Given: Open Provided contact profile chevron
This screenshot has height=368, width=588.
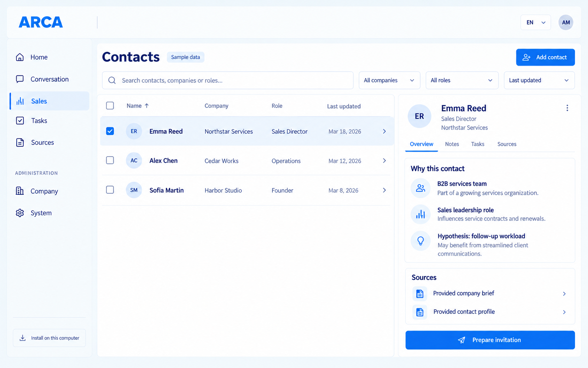Looking at the screenshot, I should click(x=564, y=312).
